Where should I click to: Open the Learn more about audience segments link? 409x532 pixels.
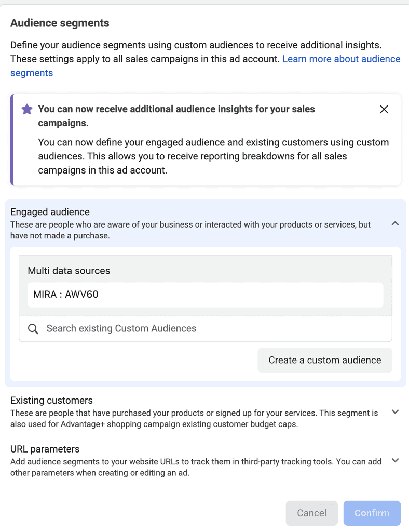coord(341,59)
